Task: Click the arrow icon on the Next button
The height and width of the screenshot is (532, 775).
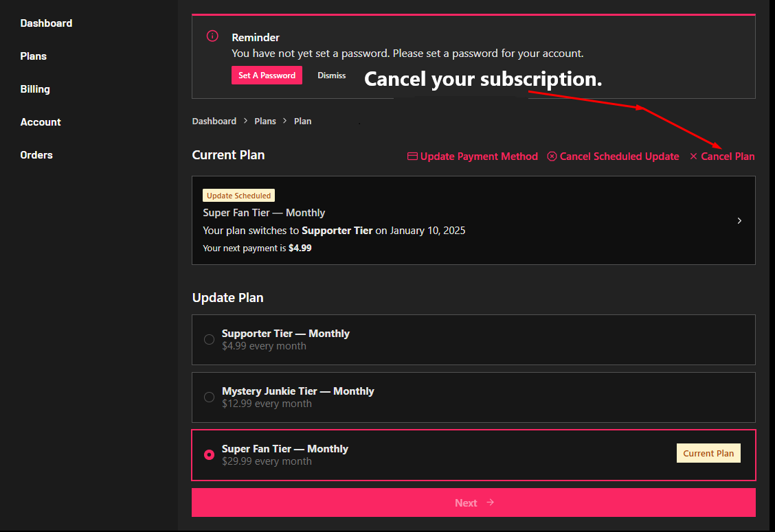Action: pos(491,502)
